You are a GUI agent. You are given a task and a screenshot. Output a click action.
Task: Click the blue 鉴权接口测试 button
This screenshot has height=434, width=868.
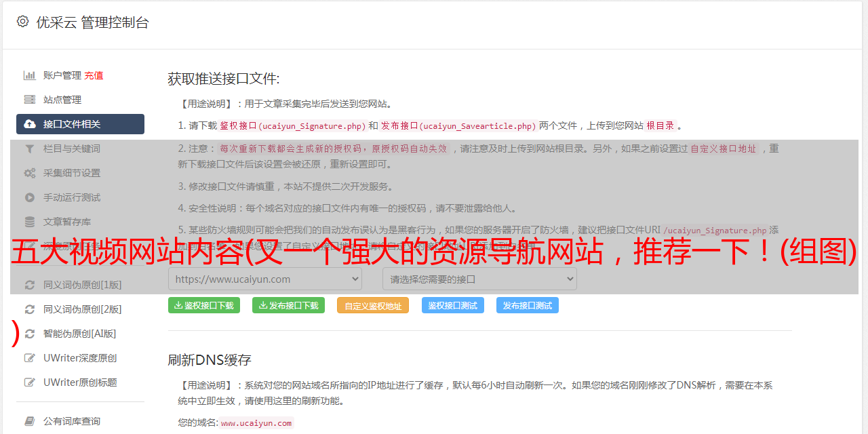point(453,305)
